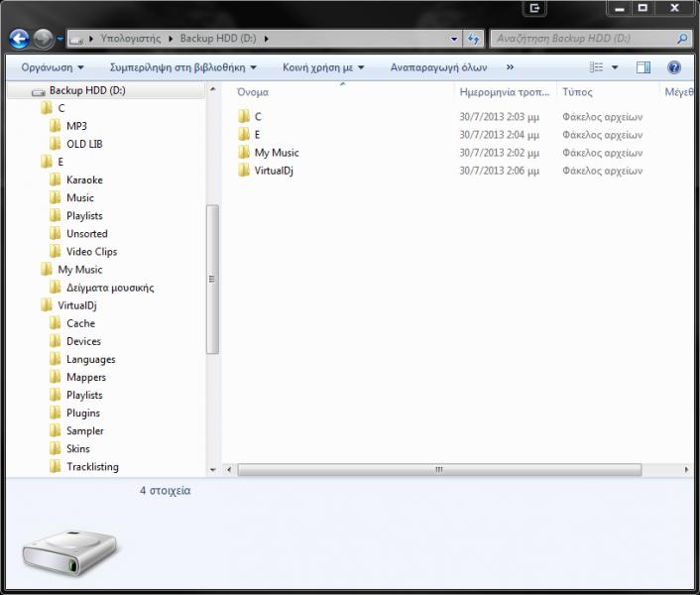Click date 30/7/2013 2:06 μμ cell

point(499,171)
